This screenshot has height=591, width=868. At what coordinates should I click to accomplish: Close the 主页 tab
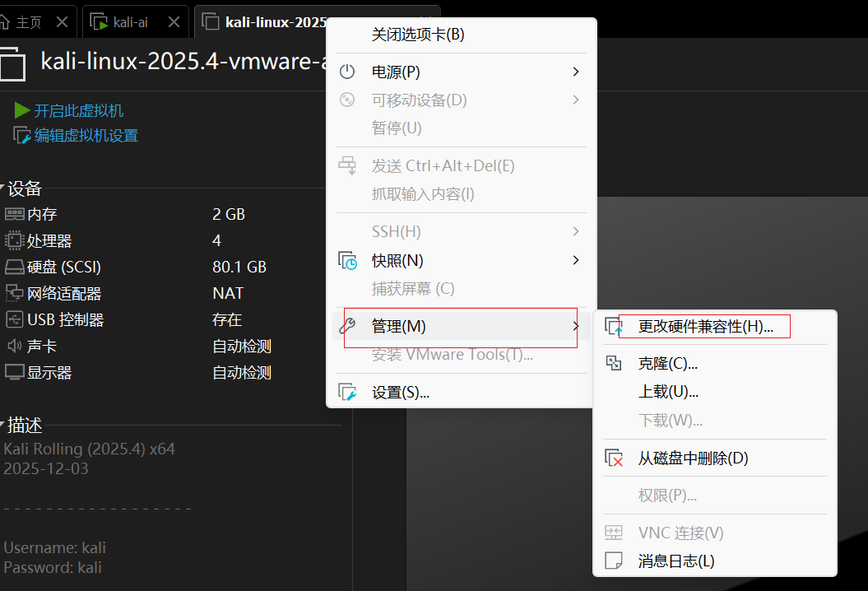pyautogui.click(x=62, y=22)
